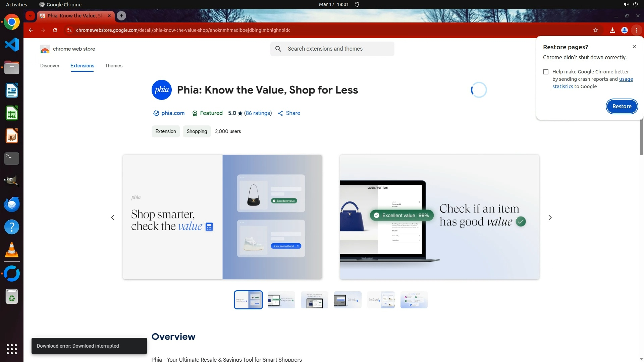Open a new tab with plus button
The width and height of the screenshot is (644, 362).
tap(121, 16)
